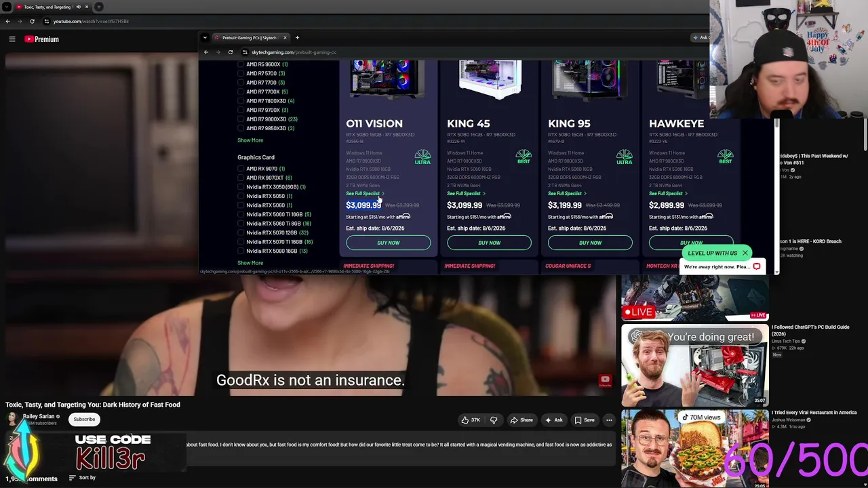Open the comments Sort by menu
This screenshot has height=488, width=868.
[83, 478]
